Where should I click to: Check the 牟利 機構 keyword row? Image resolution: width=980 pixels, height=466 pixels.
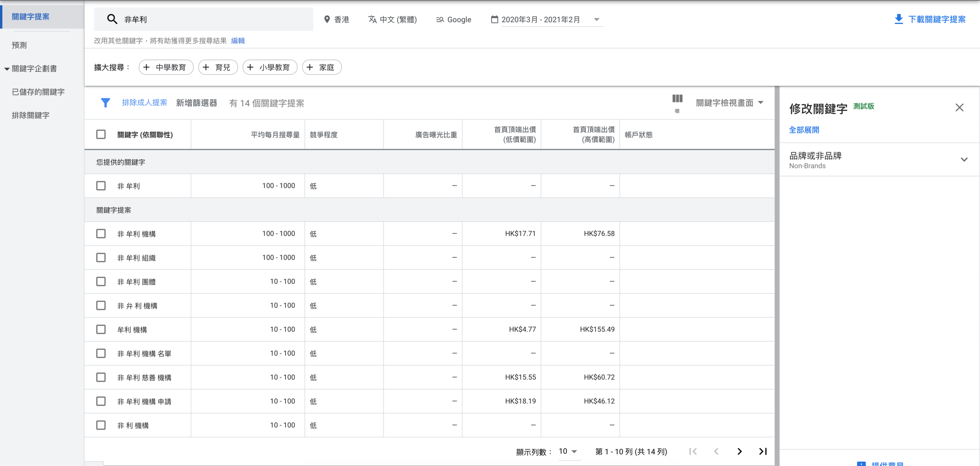(x=101, y=329)
